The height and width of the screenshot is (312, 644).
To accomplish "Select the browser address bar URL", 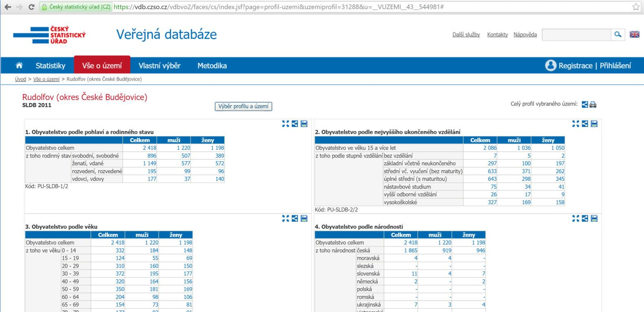I will (279, 7).
